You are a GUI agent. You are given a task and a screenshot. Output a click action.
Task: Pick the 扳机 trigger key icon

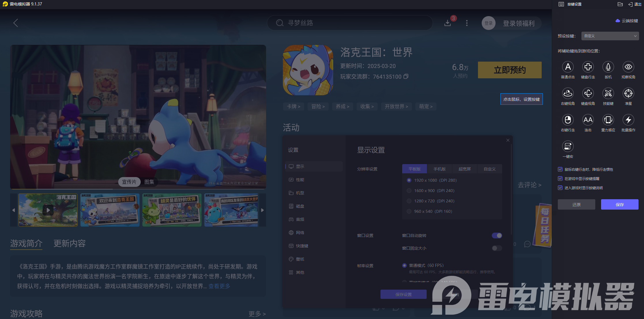pos(608,67)
